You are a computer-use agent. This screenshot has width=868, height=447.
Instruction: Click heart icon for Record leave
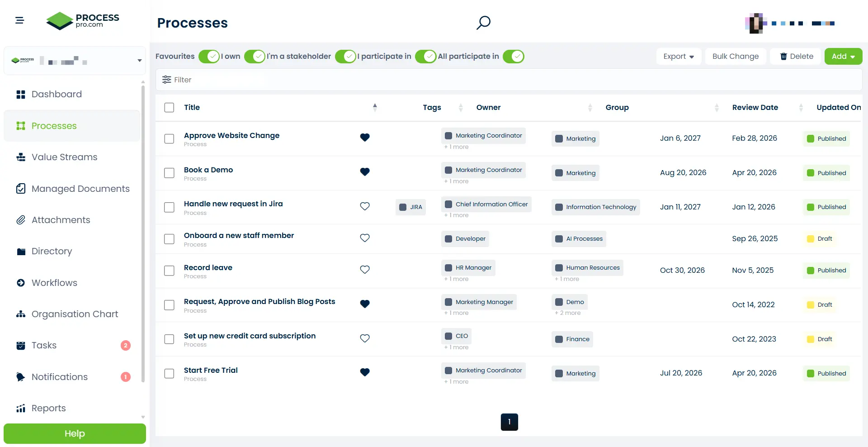pyautogui.click(x=365, y=270)
